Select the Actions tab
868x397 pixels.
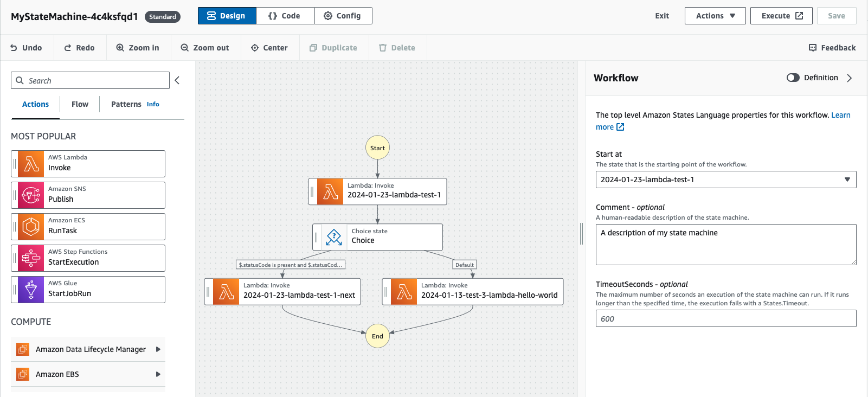[x=35, y=104]
